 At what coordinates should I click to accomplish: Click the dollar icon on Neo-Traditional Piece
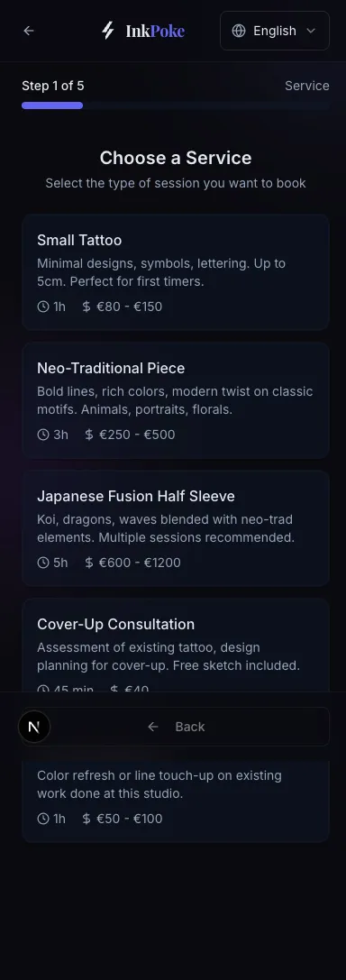point(89,435)
